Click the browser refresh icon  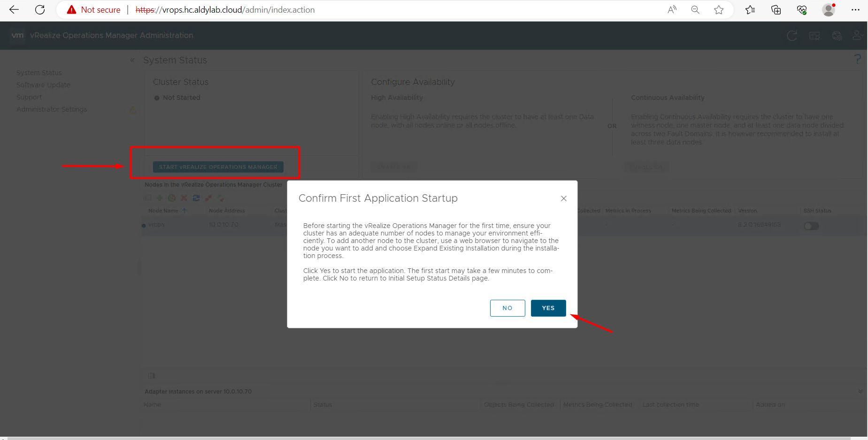pyautogui.click(x=40, y=10)
